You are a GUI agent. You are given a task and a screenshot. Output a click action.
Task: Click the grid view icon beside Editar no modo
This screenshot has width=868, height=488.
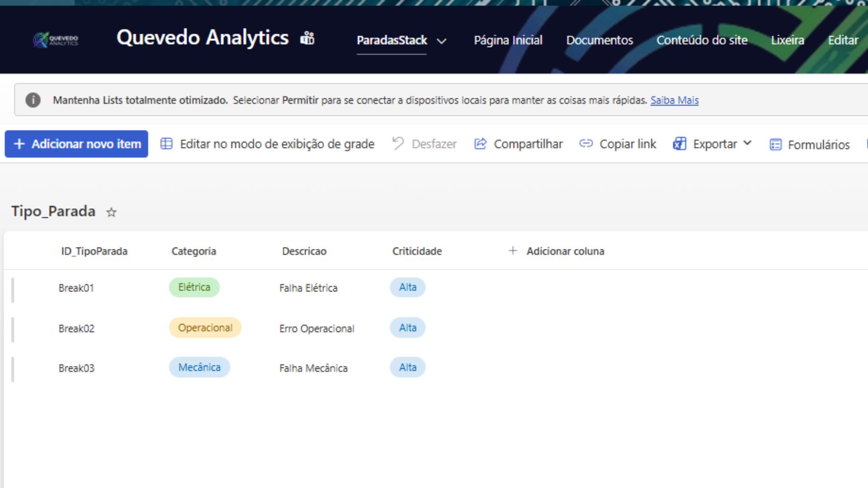[x=166, y=143]
